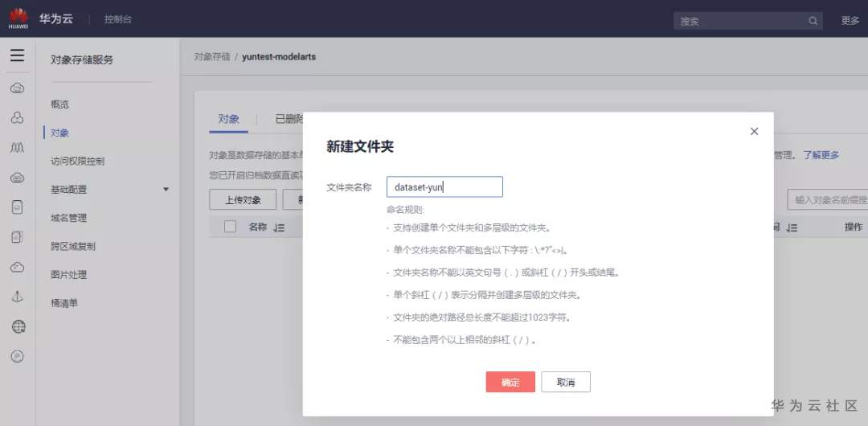Open the cloud upload sidebar icon
Screen dimensions: 868x426
(x=17, y=267)
